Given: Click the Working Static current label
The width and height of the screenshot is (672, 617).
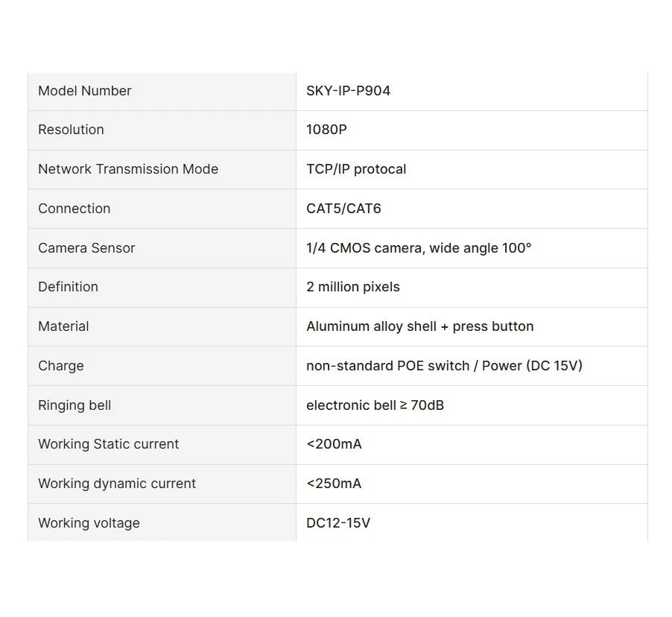Looking at the screenshot, I should [x=109, y=444].
